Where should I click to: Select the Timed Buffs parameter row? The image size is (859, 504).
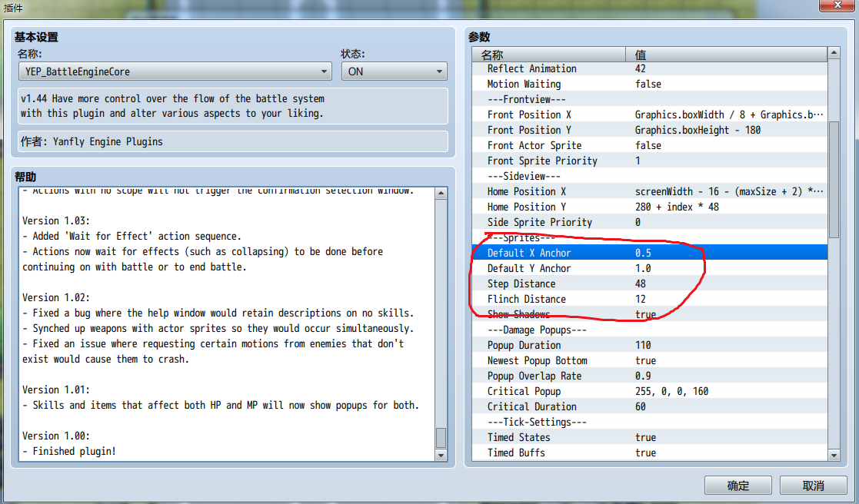650,453
